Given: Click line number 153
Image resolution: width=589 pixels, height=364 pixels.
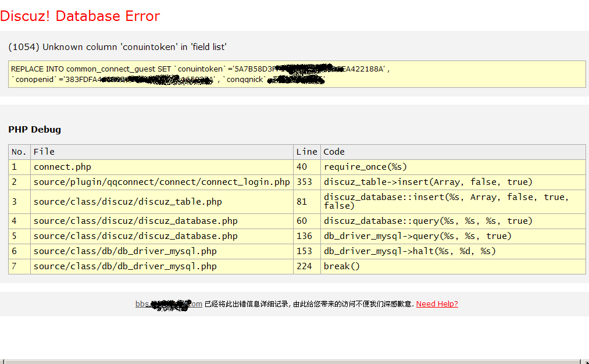Looking at the screenshot, I should 307,251.
